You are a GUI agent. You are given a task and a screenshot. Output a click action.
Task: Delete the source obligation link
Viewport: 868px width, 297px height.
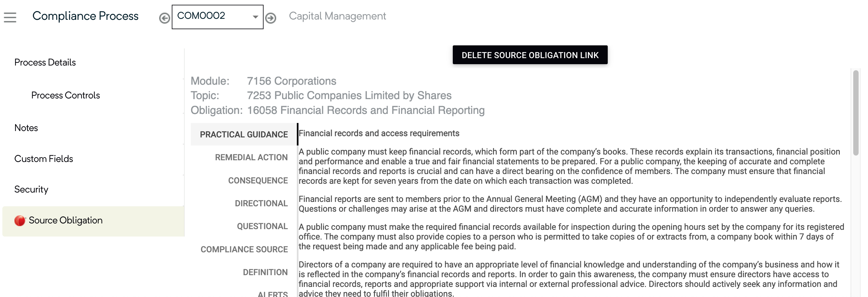530,55
